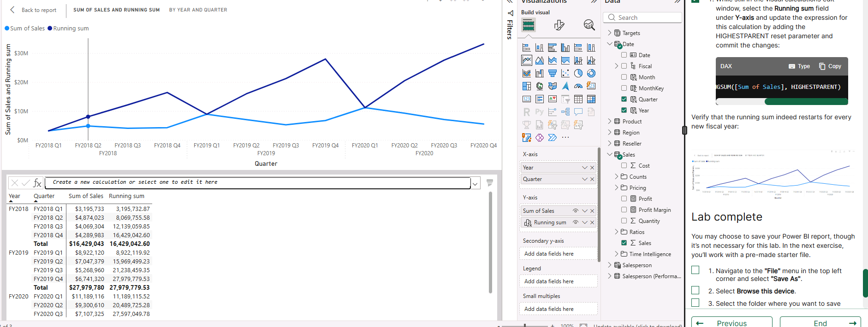Viewport: 868px width, 327px height.
Task: Remove Quarter from X-axis
Action: (592, 179)
